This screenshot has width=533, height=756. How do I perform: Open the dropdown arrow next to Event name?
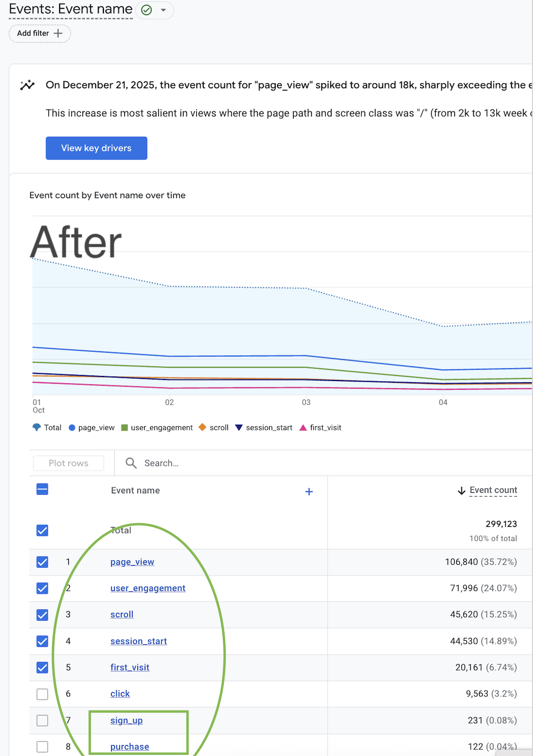(x=163, y=10)
